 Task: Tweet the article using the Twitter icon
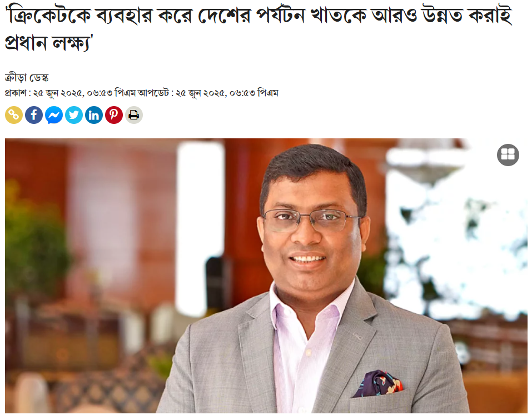point(74,115)
